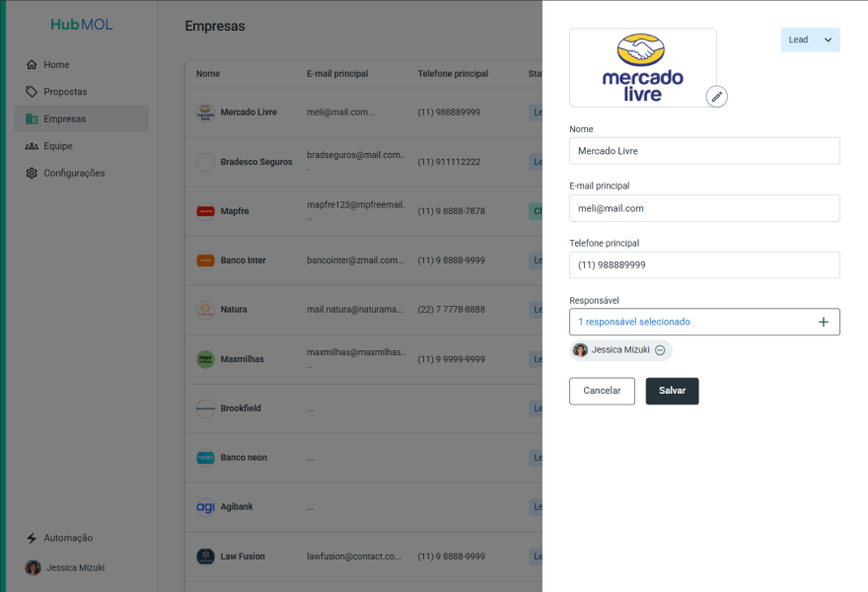Click the Mercado Livre logo thumbnail
The image size is (868, 592).
click(x=643, y=67)
